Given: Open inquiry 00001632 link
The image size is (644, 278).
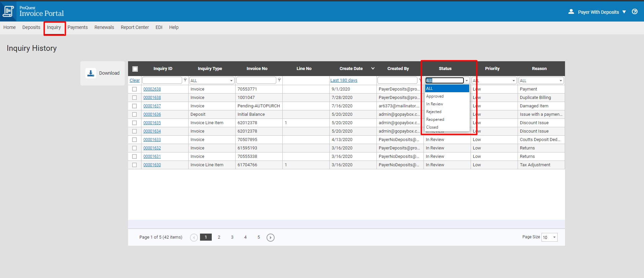Looking at the screenshot, I should (x=152, y=148).
